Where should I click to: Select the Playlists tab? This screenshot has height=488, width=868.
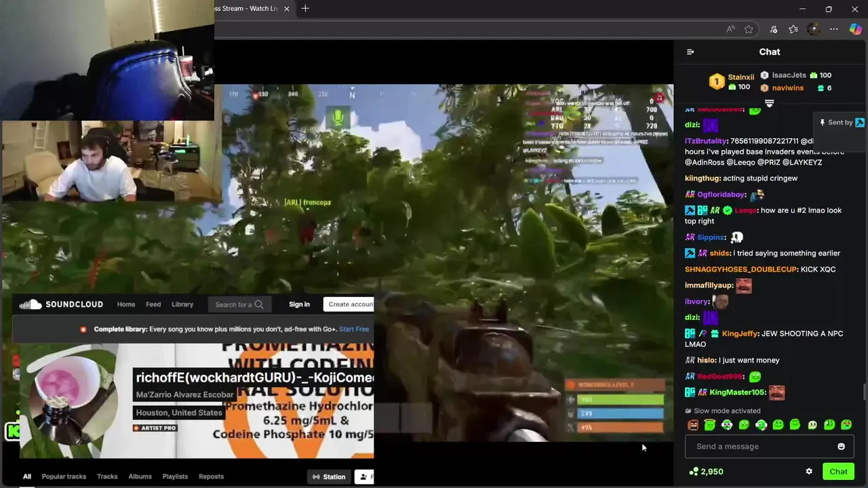175,476
